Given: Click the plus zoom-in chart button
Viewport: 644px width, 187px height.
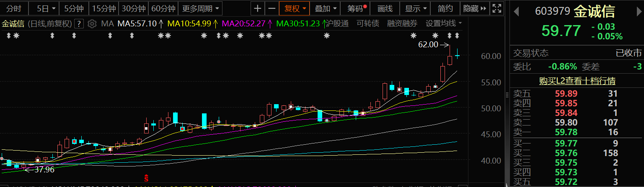Looking at the screenshot, I should click(258, 8).
